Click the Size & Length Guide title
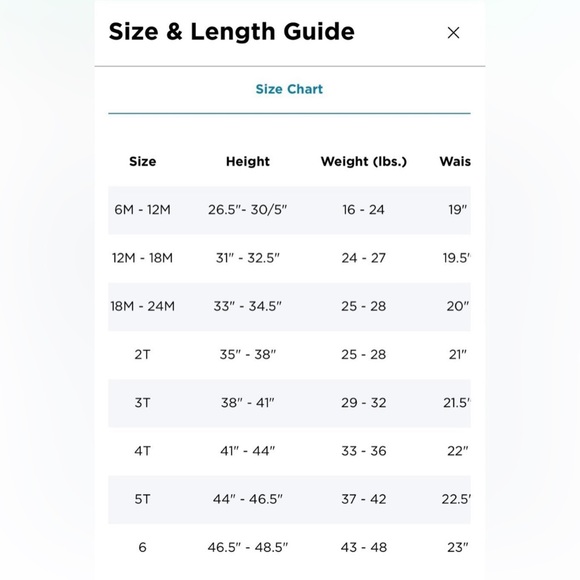 click(232, 31)
